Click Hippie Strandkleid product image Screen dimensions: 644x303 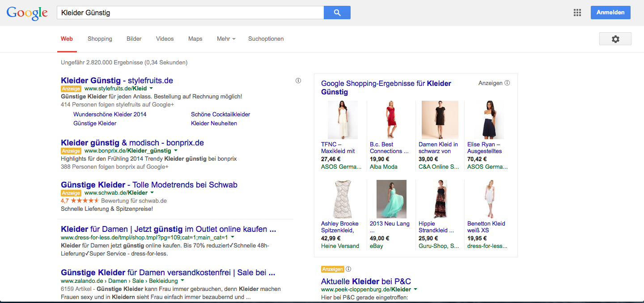tap(440, 199)
